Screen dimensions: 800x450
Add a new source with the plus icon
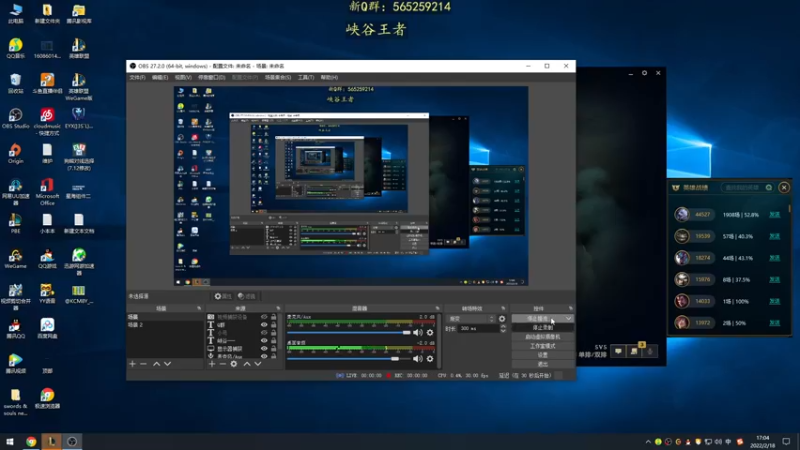coord(212,364)
